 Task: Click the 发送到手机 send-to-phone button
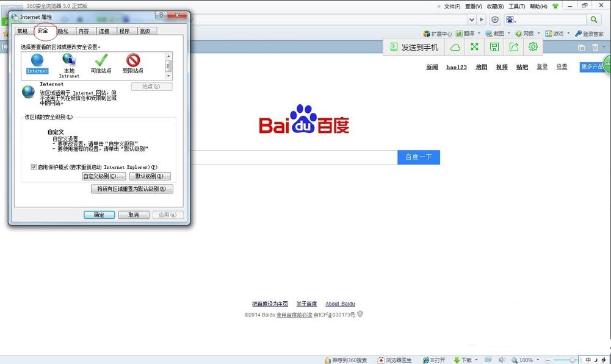414,47
